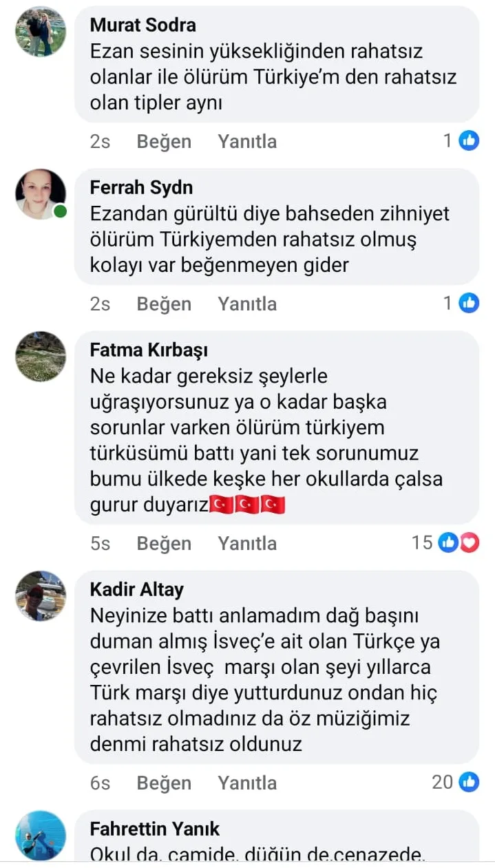This screenshot has height=868, width=495.
Task: Open Fatma Kırbaşı's profile picture
Action: click(41, 357)
